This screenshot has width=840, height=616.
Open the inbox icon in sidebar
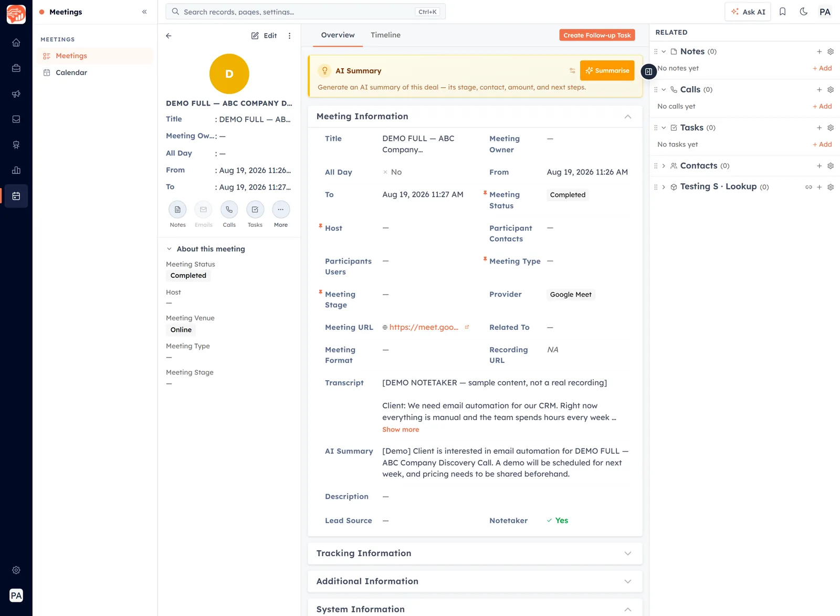pyautogui.click(x=16, y=119)
